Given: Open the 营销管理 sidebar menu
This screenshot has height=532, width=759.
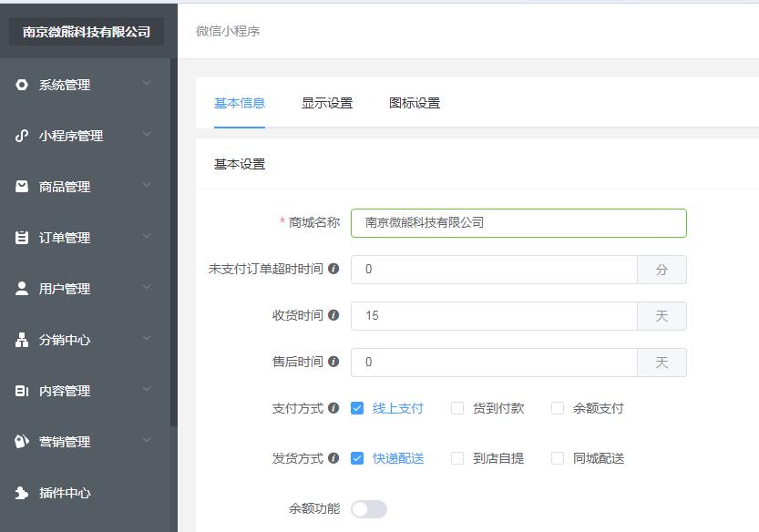Looking at the screenshot, I should 86,442.
